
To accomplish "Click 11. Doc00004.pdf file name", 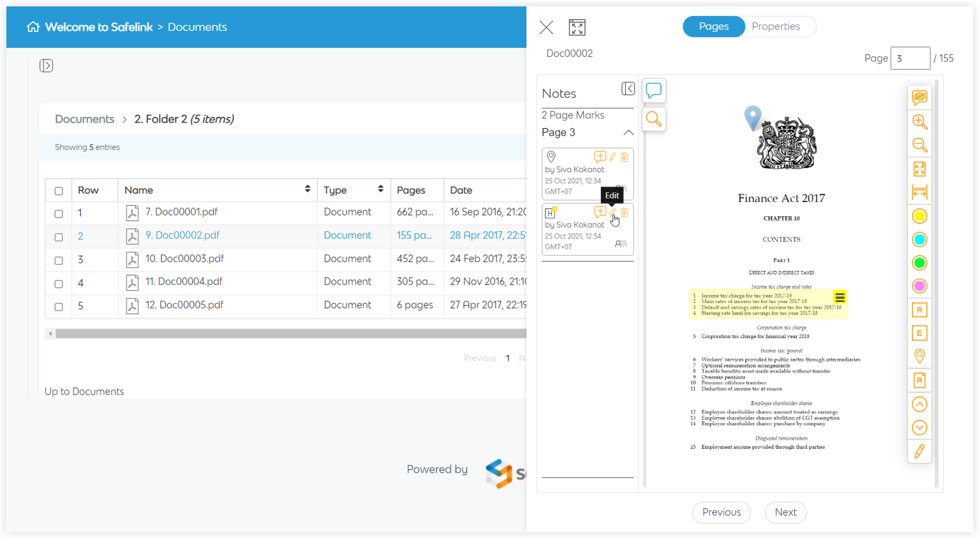I will (184, 282).
